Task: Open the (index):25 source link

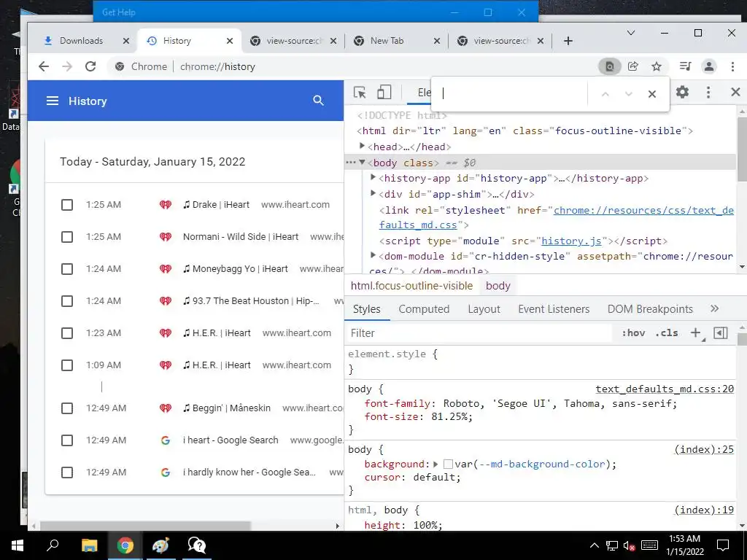Action: [704, 449]
